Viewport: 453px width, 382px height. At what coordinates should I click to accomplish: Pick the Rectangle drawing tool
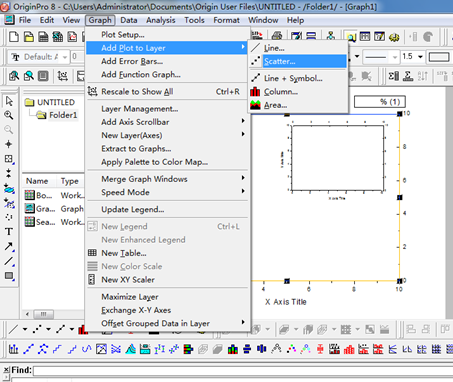click(x=9, y=276)
